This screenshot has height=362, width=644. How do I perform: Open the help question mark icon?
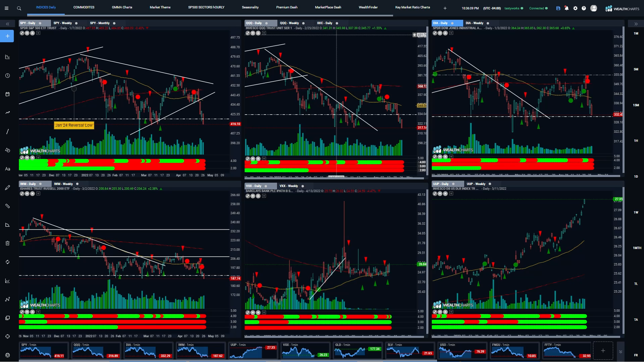(x=584, y=8)
